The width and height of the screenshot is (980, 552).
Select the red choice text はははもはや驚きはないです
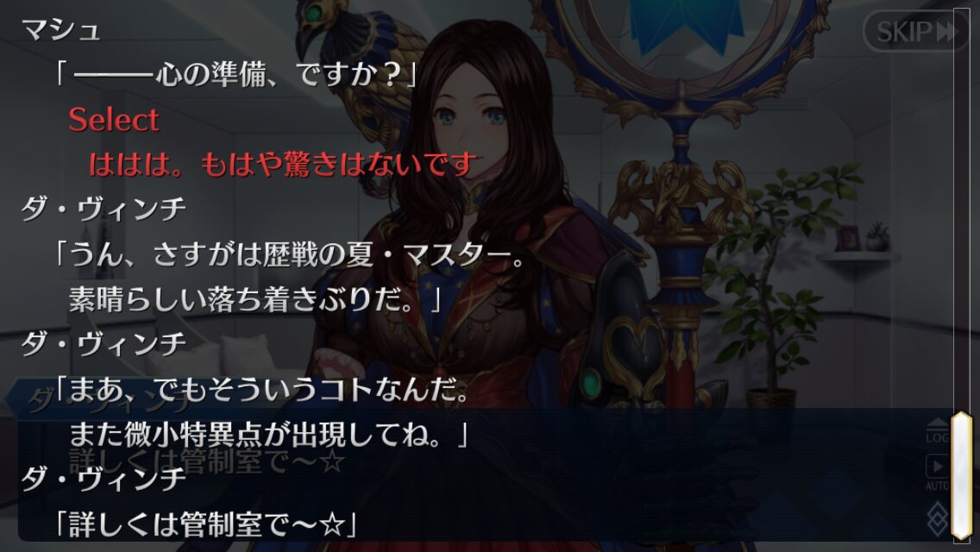[283, 165]
